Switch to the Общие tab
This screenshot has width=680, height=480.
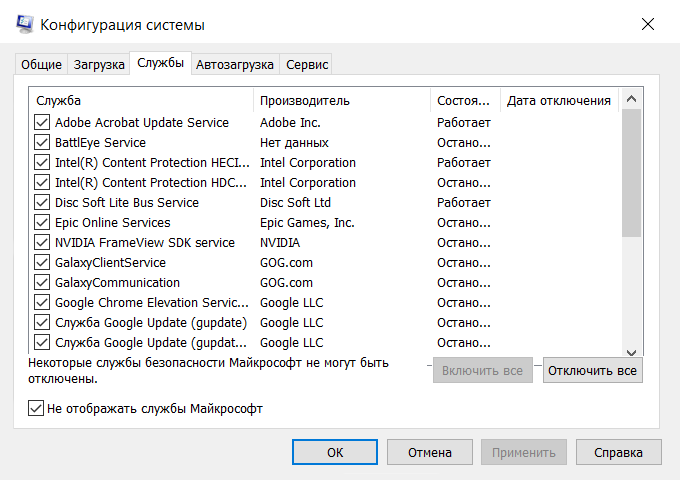pos(42,65)
